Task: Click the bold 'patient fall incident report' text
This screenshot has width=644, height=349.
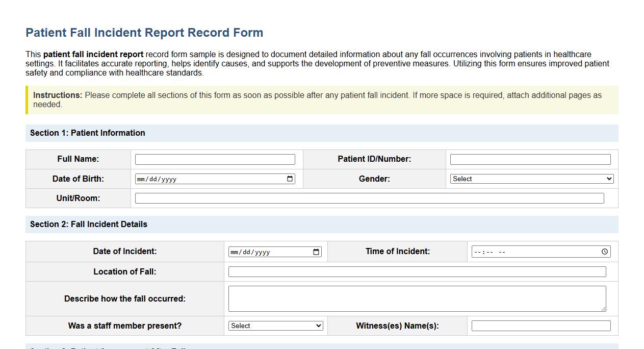Action: (x=94, y=54)
